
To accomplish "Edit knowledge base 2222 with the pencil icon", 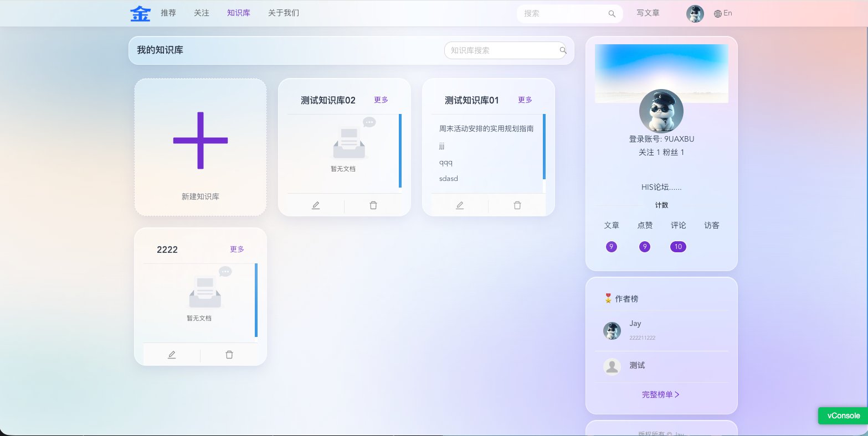I will [x=172, y=355].
